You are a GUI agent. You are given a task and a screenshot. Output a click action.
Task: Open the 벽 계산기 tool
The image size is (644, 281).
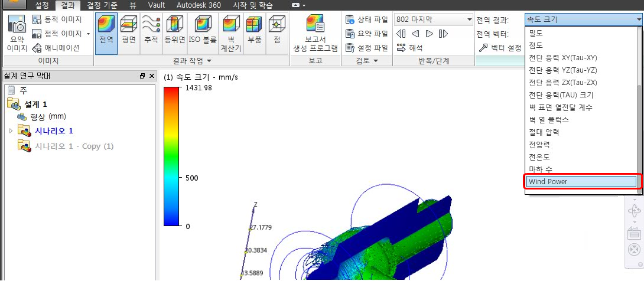230,33
